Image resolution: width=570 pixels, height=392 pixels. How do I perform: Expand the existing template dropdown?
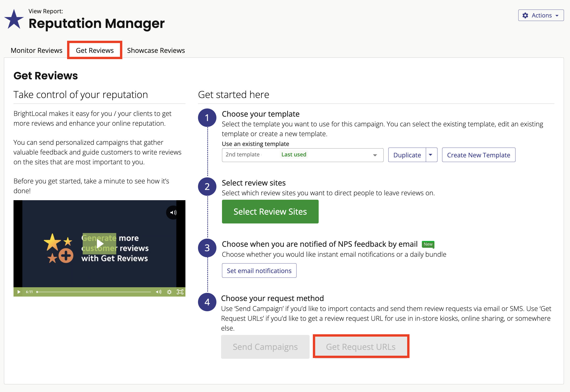pyautogui.click(x=303, y=155)
